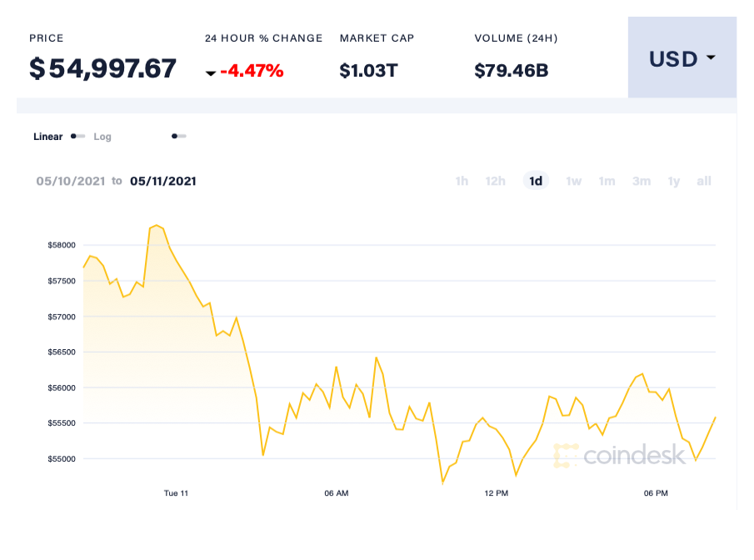Switch to the 1w chart view
This screenshot has width=754, height=560.
point(573,181)
